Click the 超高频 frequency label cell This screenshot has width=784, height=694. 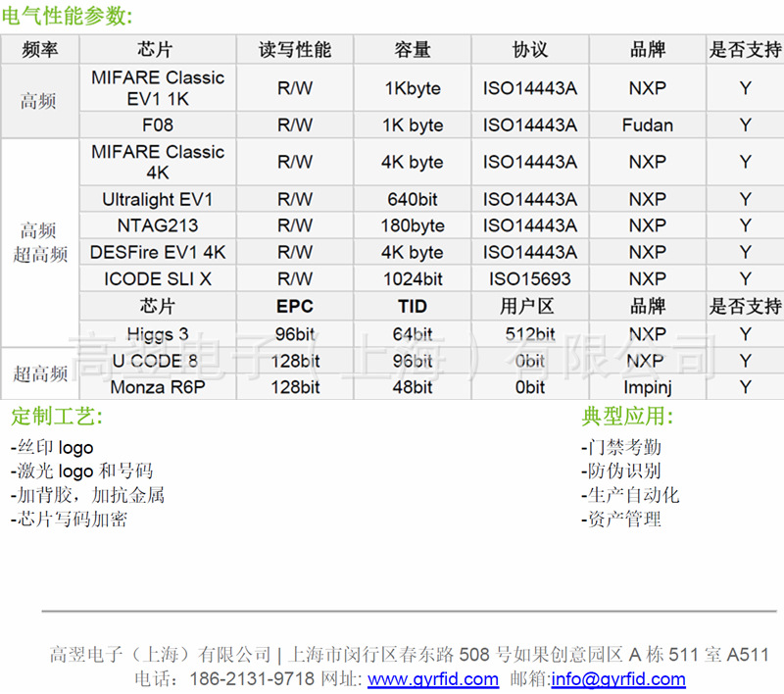click(39, 374)
